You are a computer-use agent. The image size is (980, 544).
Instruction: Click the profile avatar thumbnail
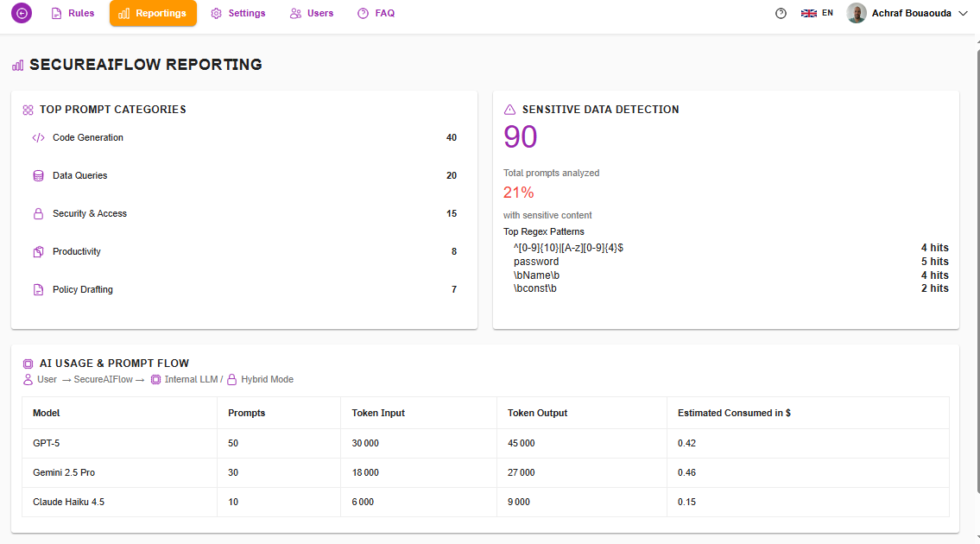point(856,13)
